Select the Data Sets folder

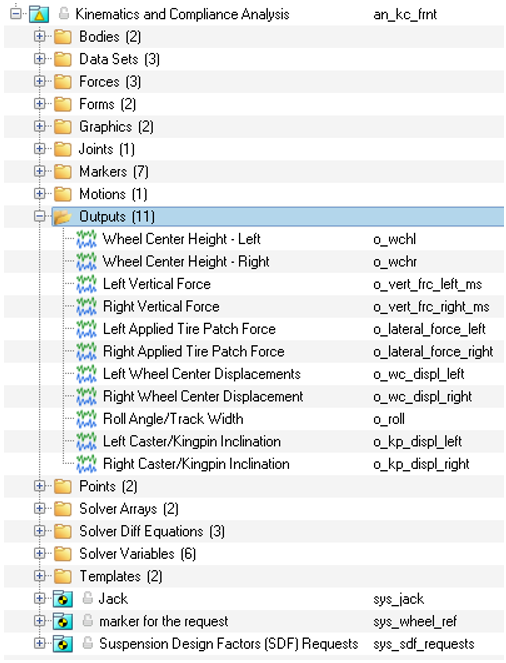119,59
